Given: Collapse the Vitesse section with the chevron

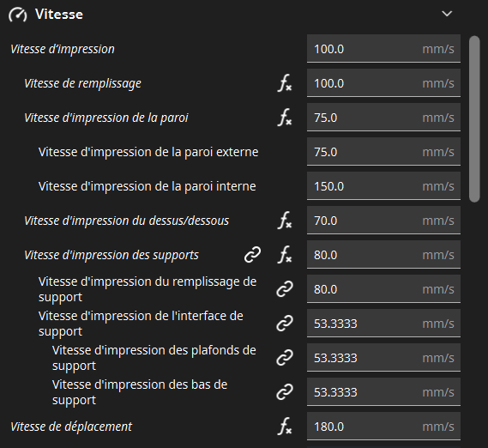Looking at the screenshot, I should click(447, 14).
